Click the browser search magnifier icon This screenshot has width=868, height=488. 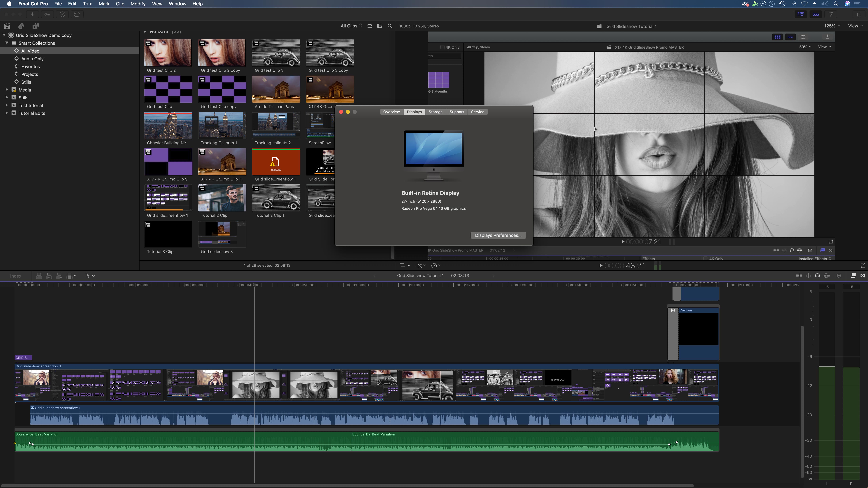390,26
